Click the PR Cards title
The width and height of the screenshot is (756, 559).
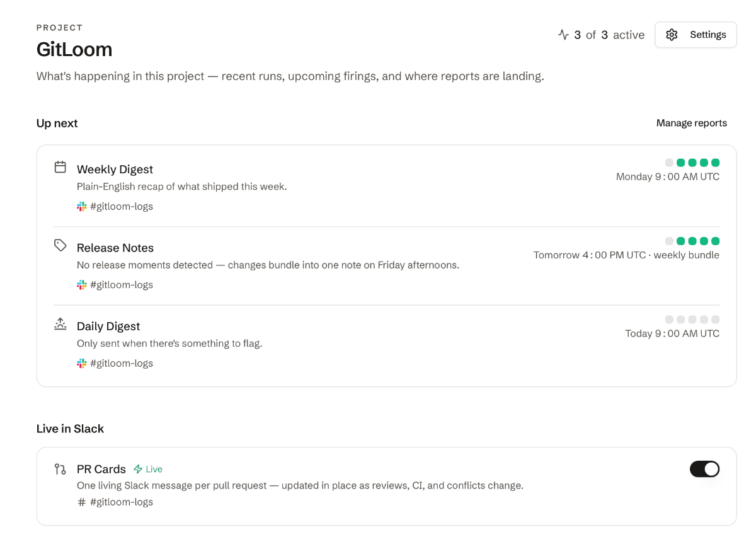(x=101, y=470)
